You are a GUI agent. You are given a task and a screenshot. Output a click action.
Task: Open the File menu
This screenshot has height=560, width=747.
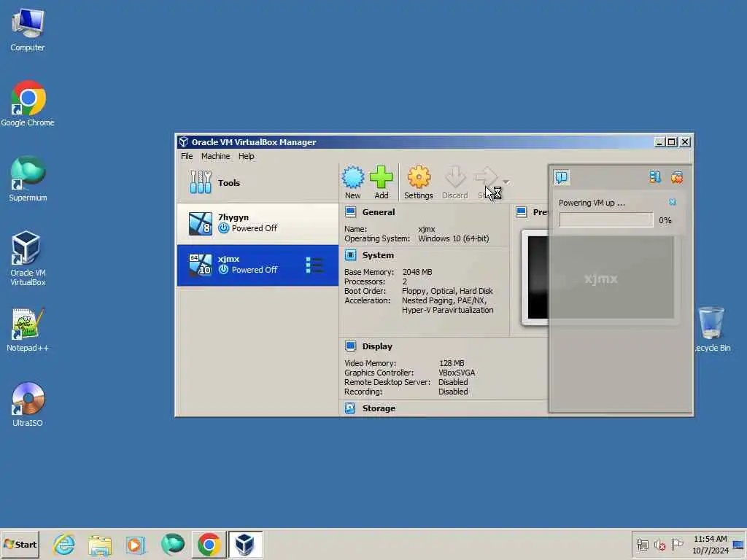tap(187, 156)
